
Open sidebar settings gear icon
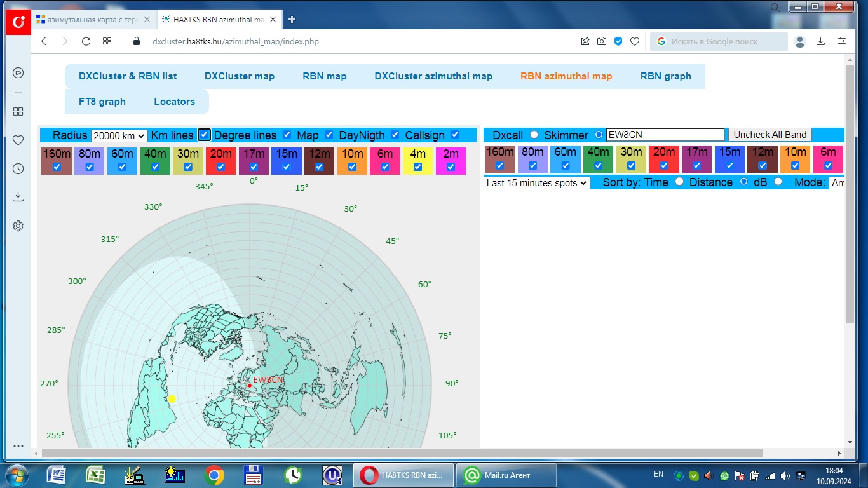[18, 226]
